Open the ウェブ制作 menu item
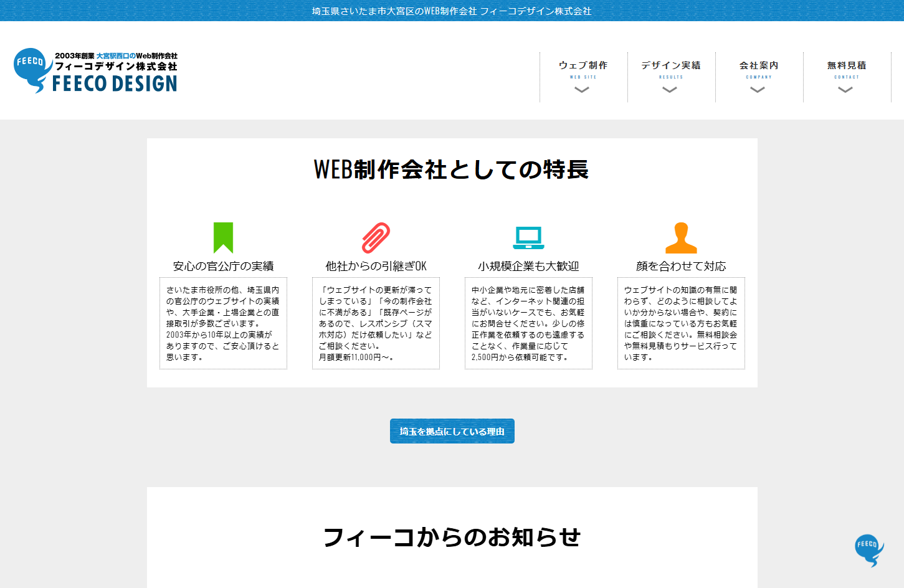The width and height of the screenshot is (904, 588). [583, 65]
